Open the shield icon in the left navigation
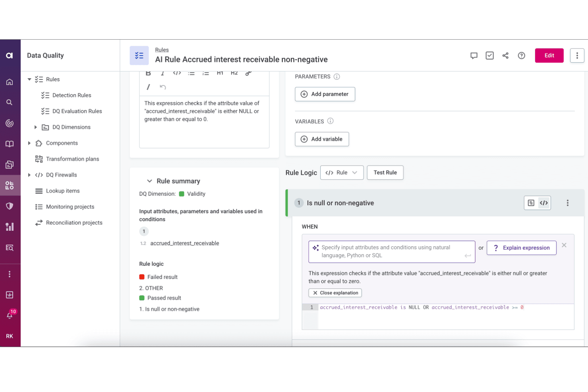Image resolution: width=588 pixels, height=392 pixels. 10,206
